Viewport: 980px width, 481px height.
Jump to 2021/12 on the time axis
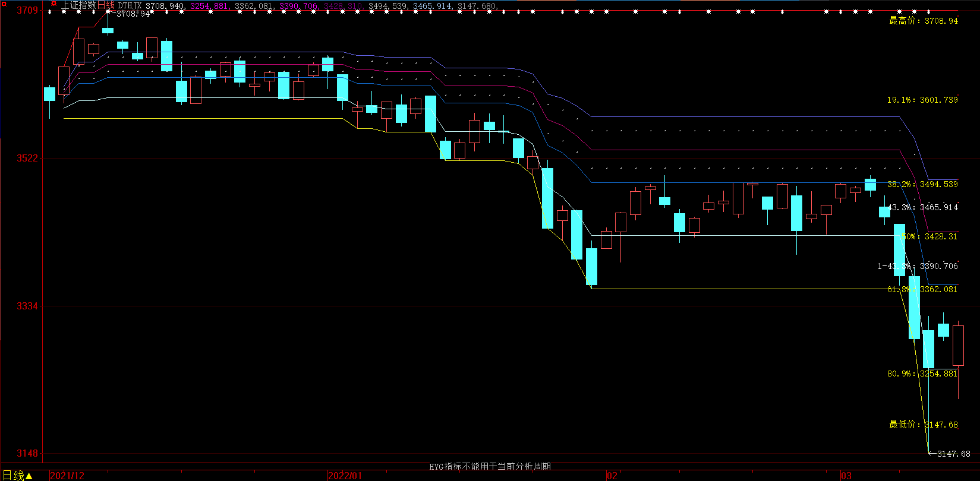tap(67, 476)
